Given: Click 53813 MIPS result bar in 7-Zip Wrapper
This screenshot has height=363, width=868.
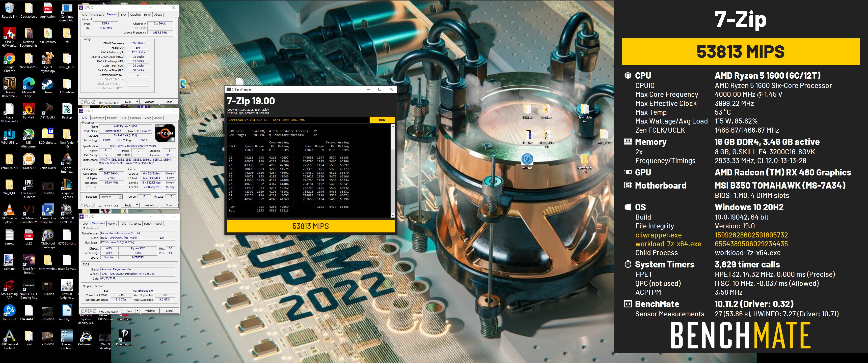Looking at the screenshot, I should 311,226.
